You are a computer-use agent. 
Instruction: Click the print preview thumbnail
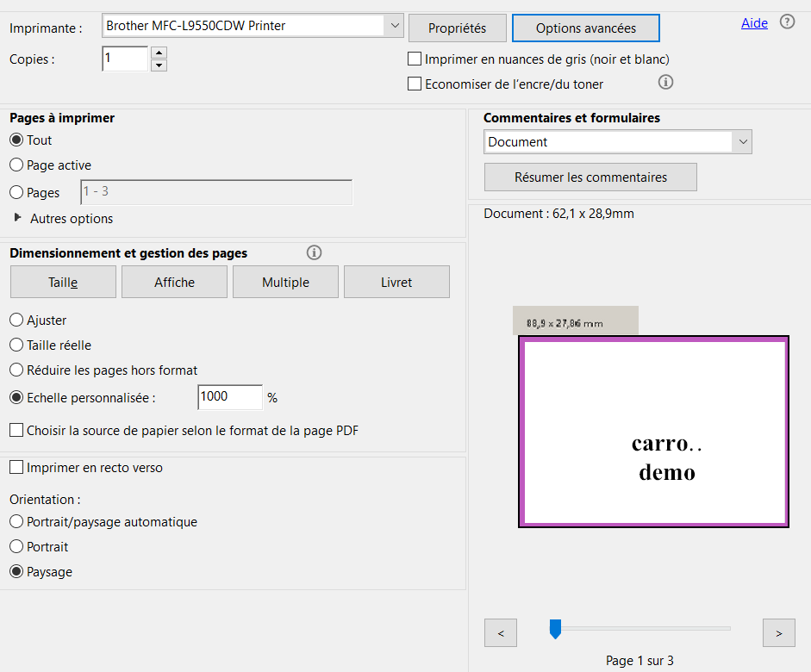[x=654, y=432]
